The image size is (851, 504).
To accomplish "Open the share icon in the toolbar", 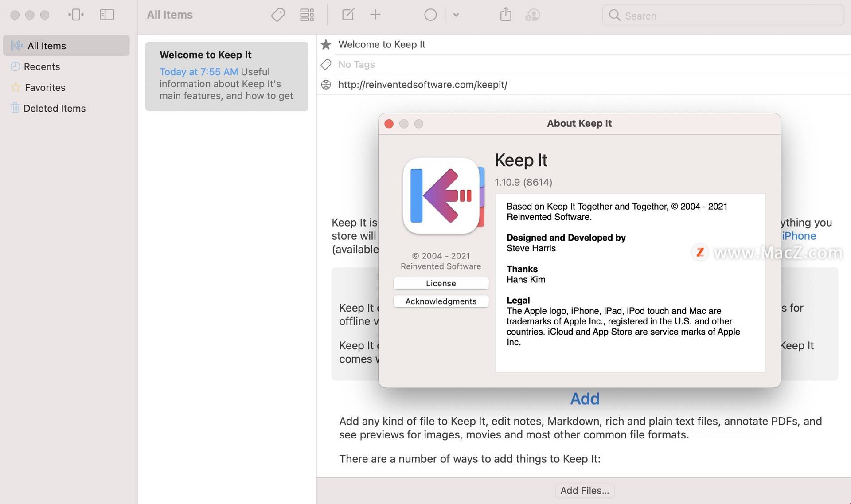I will pyautogui.click(x=505, y=14).
